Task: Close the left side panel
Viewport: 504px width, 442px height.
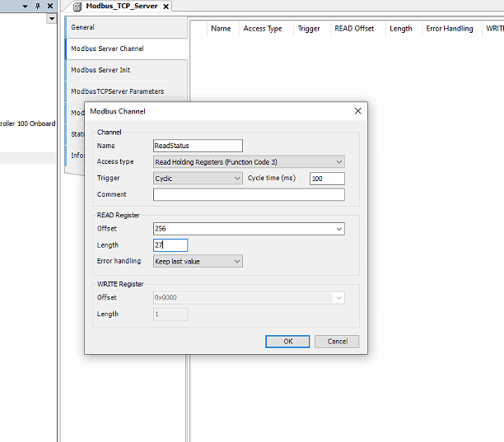Action: [50, 6]
